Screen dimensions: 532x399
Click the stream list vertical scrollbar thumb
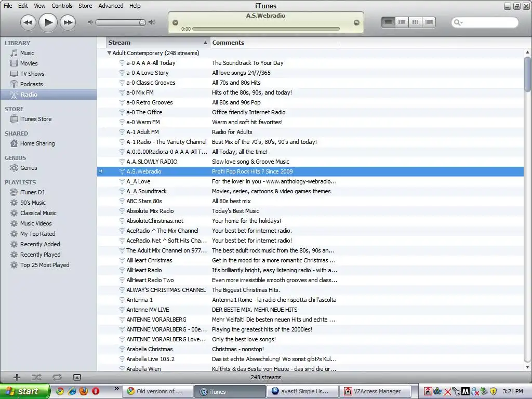pyautogui.click(x=527, y=74)
